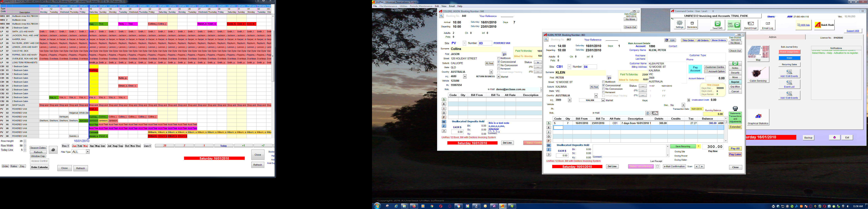Click the Z button in Klein booking
The height and width of the screenshot is (209, 868).
549,150
